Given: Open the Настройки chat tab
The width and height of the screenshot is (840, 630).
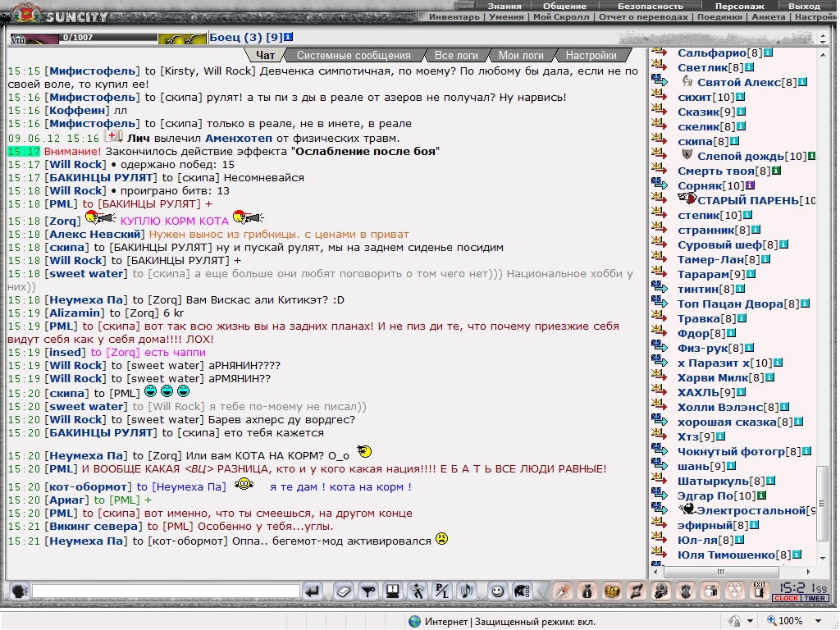Looking at the screenshot, I should click(591, 55).
